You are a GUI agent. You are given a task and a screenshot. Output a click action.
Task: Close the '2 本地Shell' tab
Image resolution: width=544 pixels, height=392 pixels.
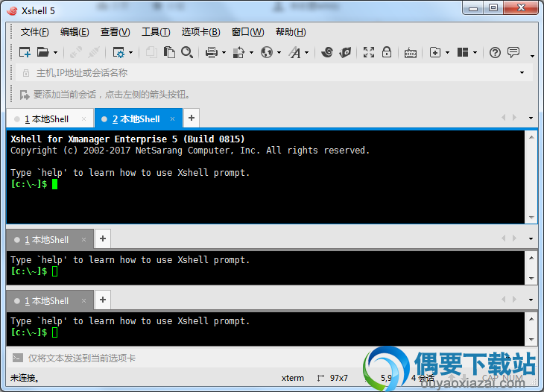click(172, 119)
